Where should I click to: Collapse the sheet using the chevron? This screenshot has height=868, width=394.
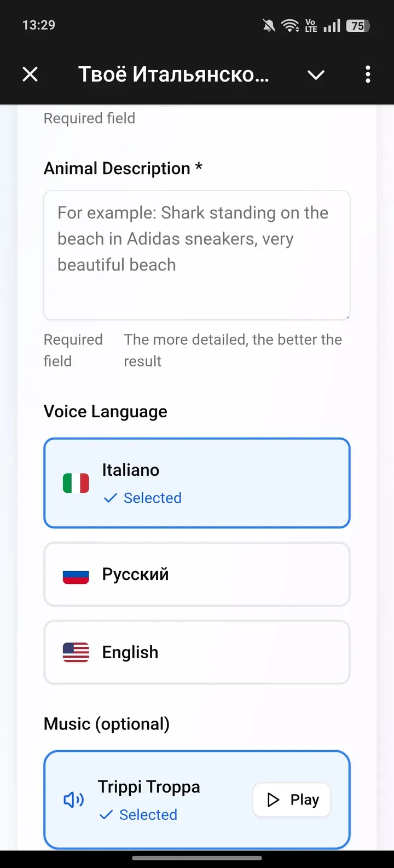point(316,75)
